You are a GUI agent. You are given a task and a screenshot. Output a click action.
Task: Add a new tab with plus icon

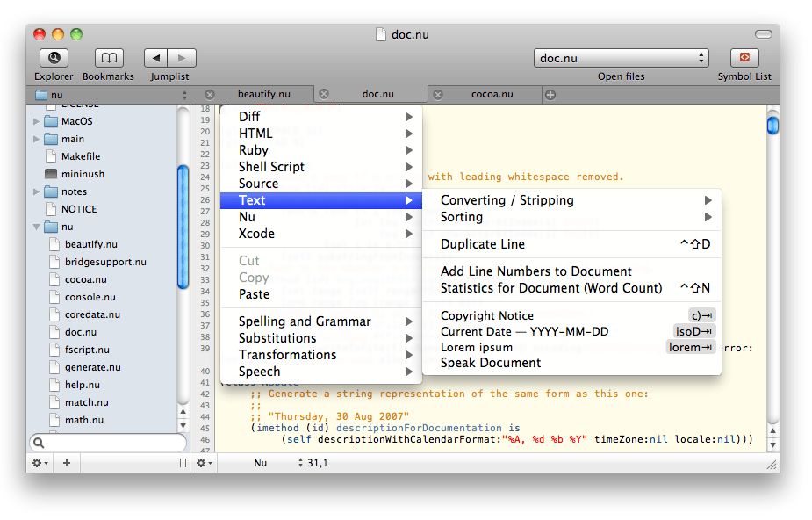coord(550,95)
